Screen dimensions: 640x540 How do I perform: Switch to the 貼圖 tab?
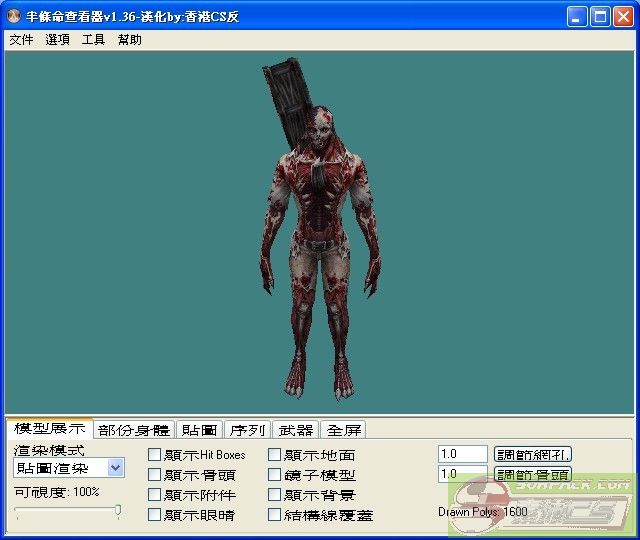tap(199, 430)
